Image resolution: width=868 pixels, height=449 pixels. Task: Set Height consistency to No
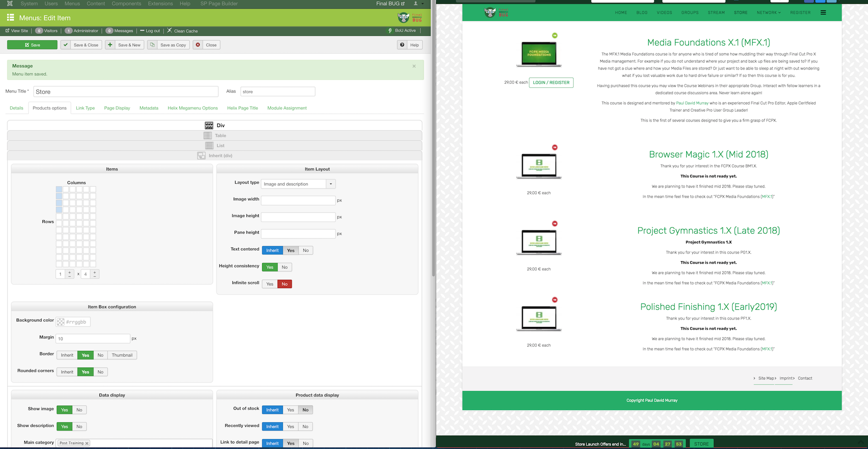coord(284,267)
